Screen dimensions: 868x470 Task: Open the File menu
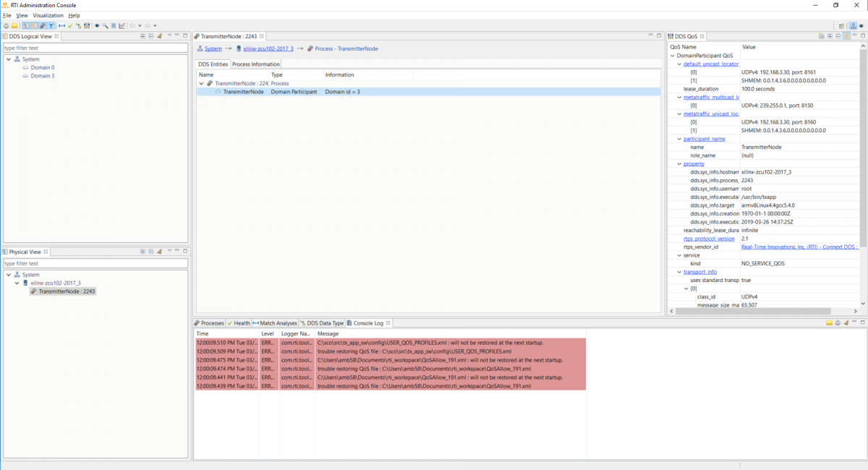pos(7,15)
